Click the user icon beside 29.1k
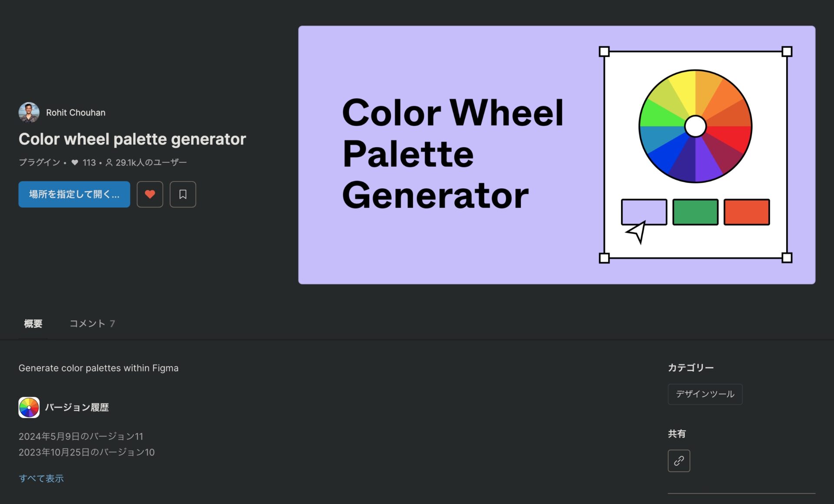 pos(109,162)
